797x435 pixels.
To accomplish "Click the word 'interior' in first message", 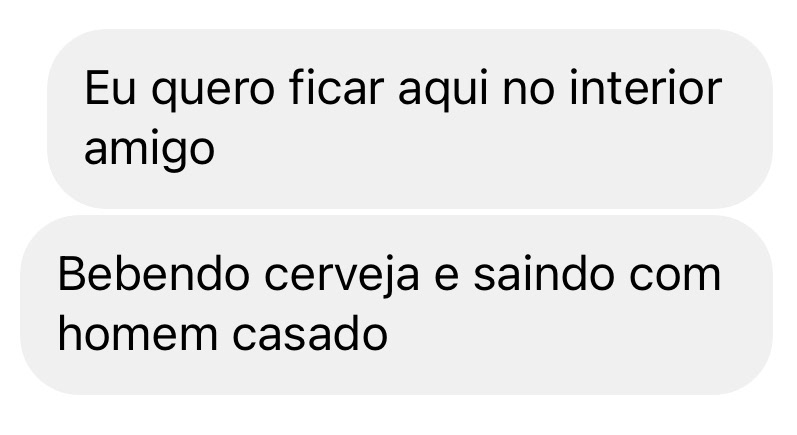I will (646, 88).
